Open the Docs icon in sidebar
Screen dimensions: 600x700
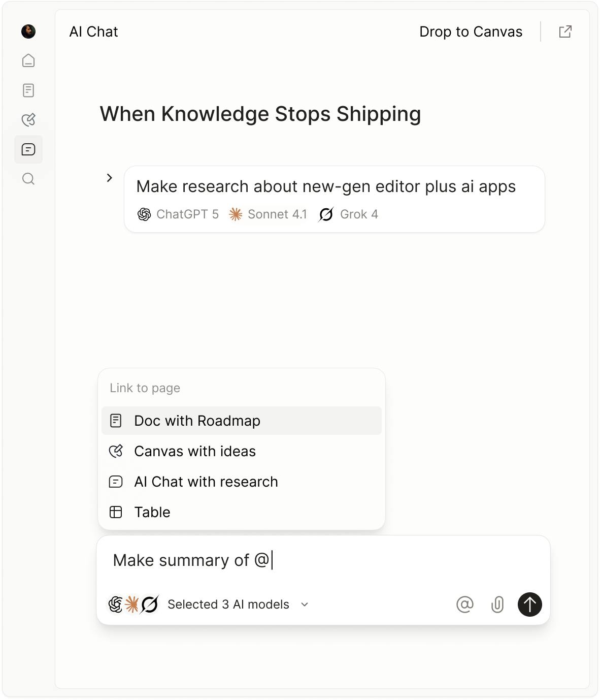[28, 90]
